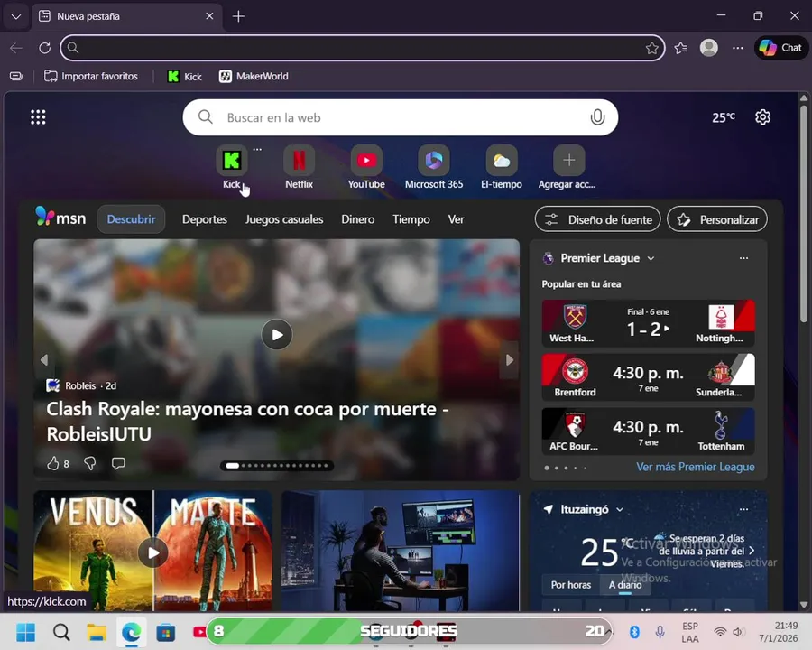This screenshot has height=650, width=812.
Task: Click the Personalizar button
Action: (x=717, y=219)
